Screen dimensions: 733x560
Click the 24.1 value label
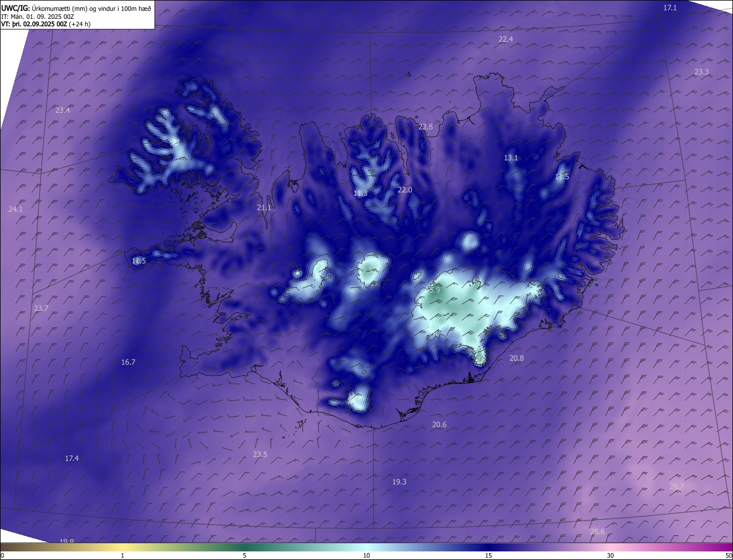click(x=15, y=210)
